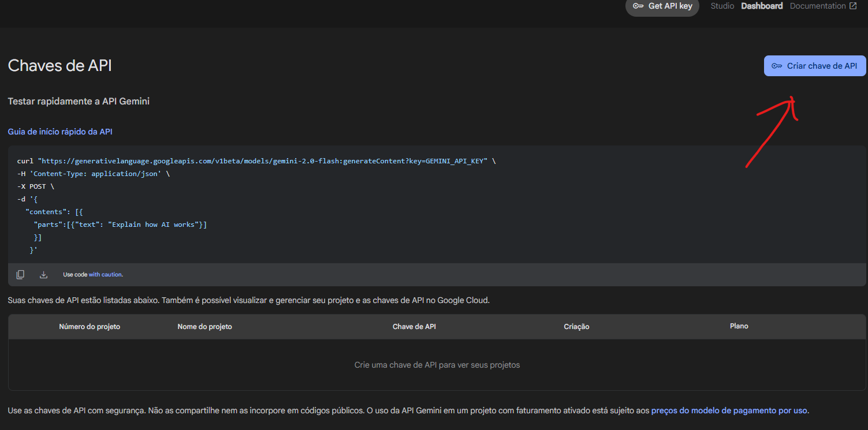Click the Content-Type header line in code
The image size is (868, 430).
coord(94,174)
